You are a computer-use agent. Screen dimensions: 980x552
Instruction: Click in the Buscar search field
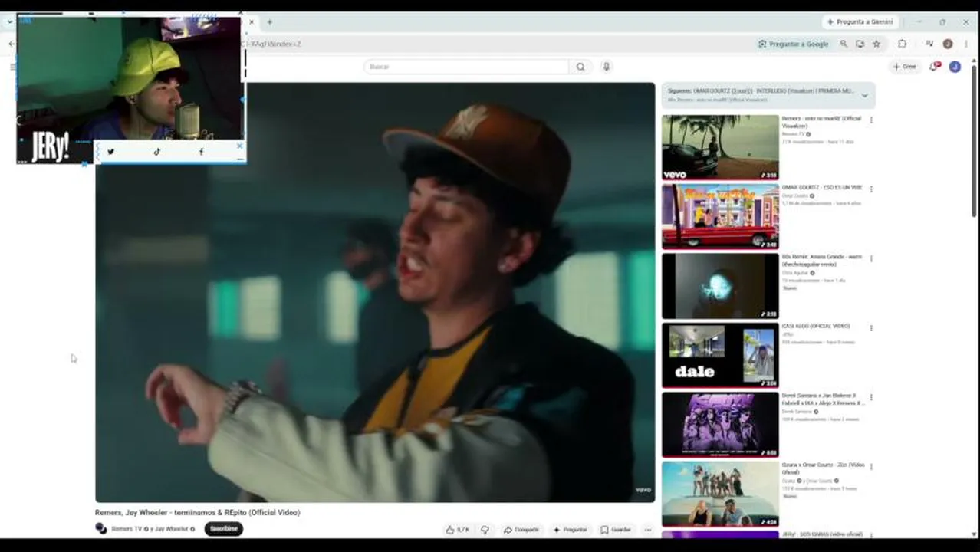(x=466, y=67)
